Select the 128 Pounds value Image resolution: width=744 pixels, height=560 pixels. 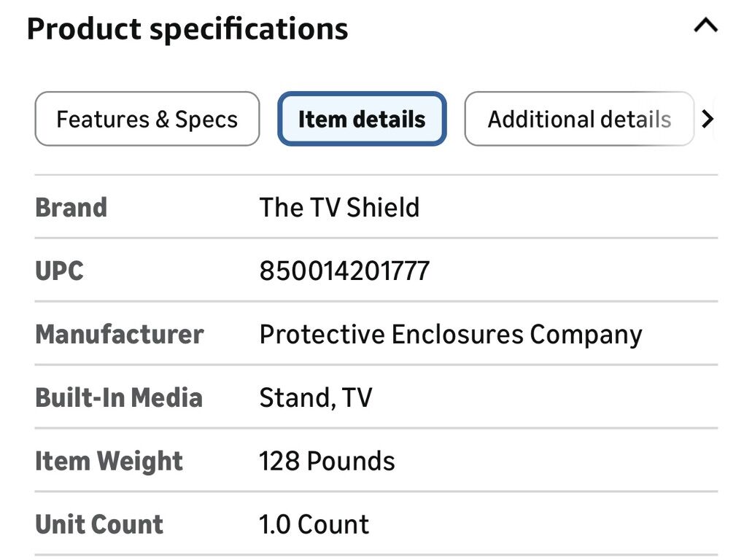(x=327, y=462)
